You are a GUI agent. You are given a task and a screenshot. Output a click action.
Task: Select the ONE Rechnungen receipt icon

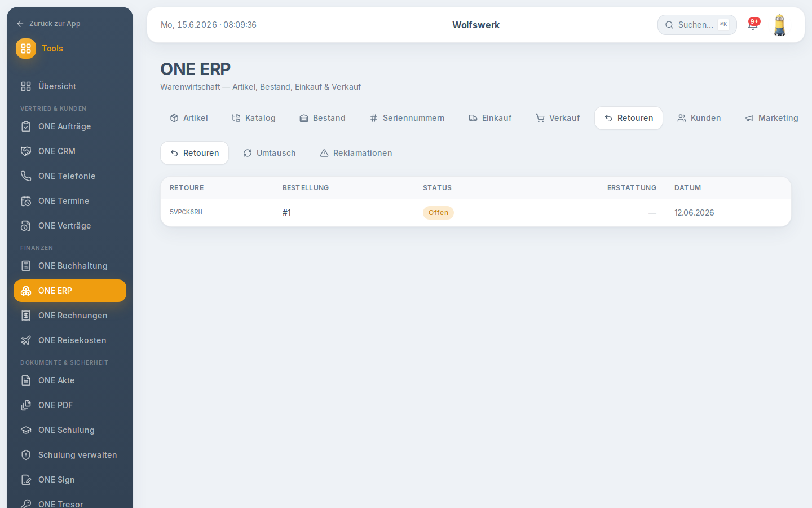pos(26,316)
